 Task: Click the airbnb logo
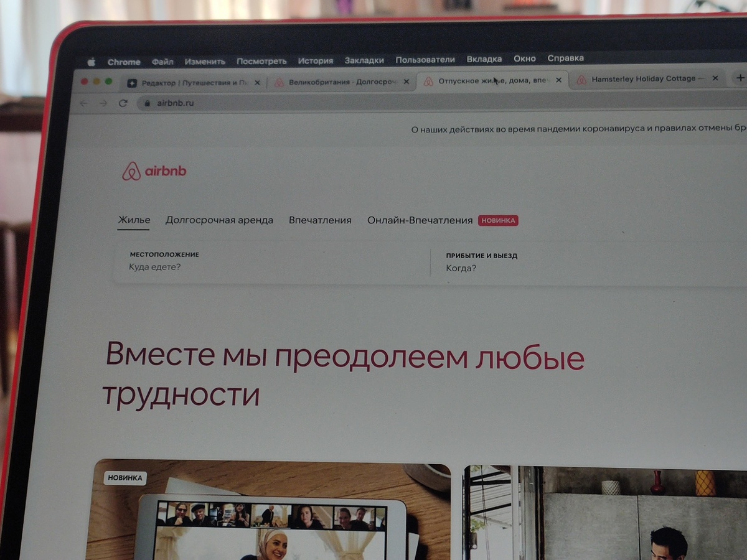click(154, 171)
